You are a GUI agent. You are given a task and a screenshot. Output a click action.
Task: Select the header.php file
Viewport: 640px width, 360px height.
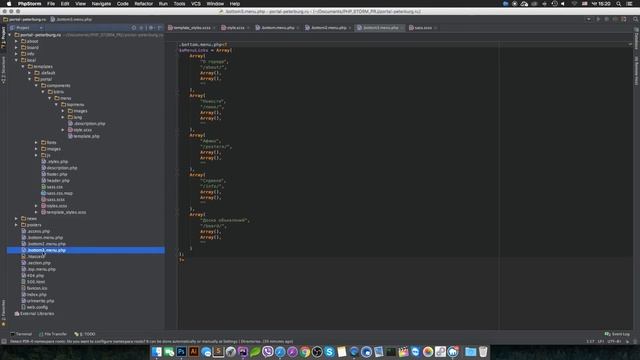tap(58, 180)
